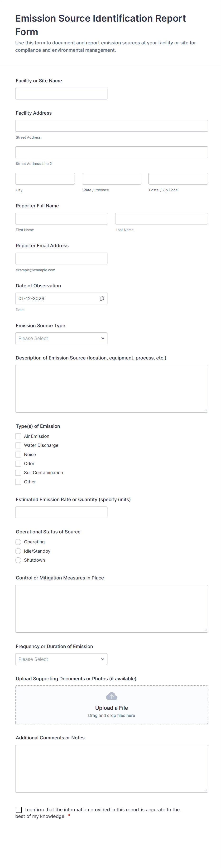221x868 pixels.
Task: Open the Emission Source Type dropdown
Action: click(61, 338)
